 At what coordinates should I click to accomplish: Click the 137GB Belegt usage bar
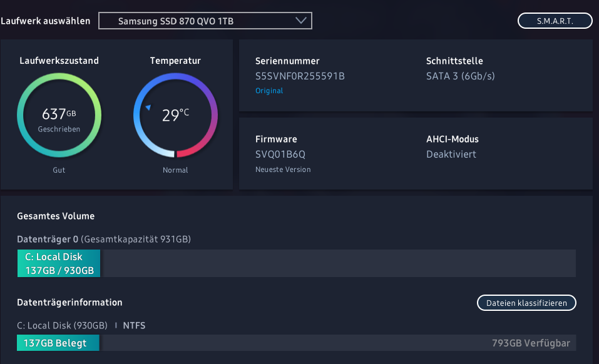click(59, 343)
